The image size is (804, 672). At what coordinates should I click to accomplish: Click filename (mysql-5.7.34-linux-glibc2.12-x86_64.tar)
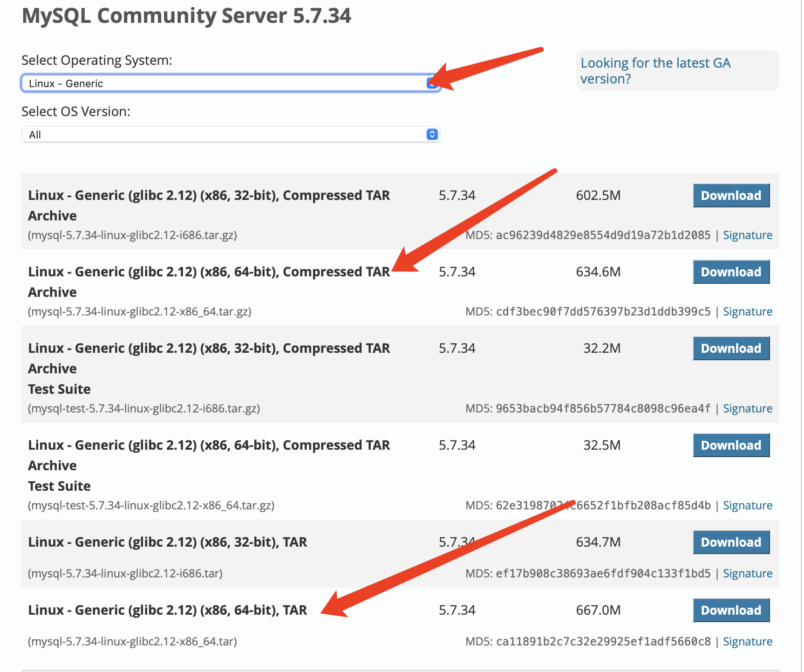point(133,642)
